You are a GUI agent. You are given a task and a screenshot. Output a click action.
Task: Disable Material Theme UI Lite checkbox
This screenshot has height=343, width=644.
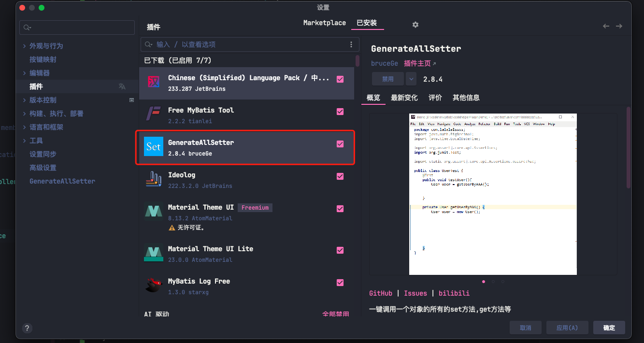point(340,250)
